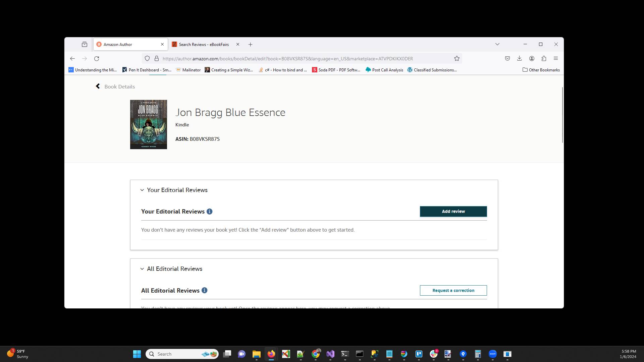Bookmark this page with the star icon
The height and width of the screenshot is (362, 644).
(x=457, y=58)
